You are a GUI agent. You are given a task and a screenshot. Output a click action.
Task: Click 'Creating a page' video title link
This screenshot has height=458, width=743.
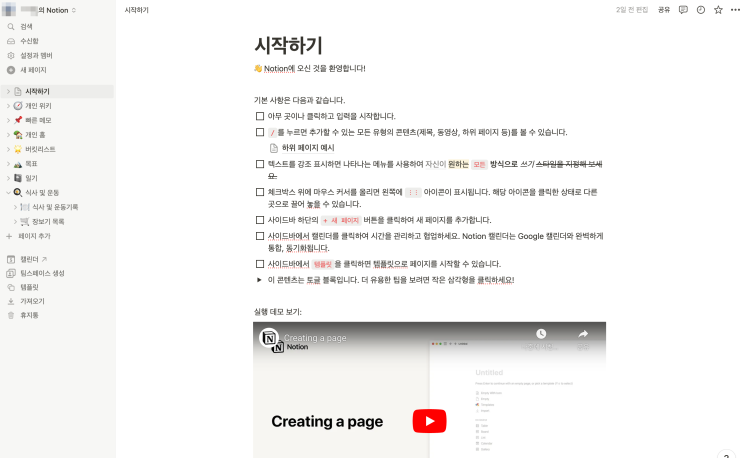click(x=315, y=338)
